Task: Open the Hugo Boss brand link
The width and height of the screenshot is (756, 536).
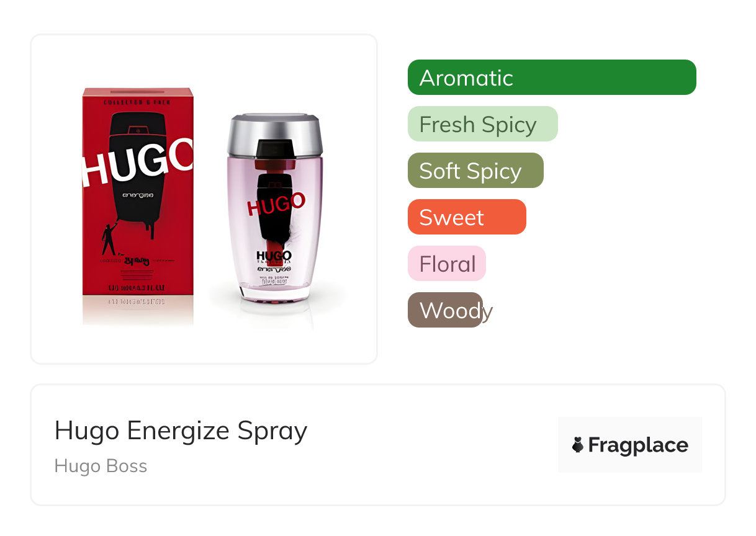Action: point(101,466)
